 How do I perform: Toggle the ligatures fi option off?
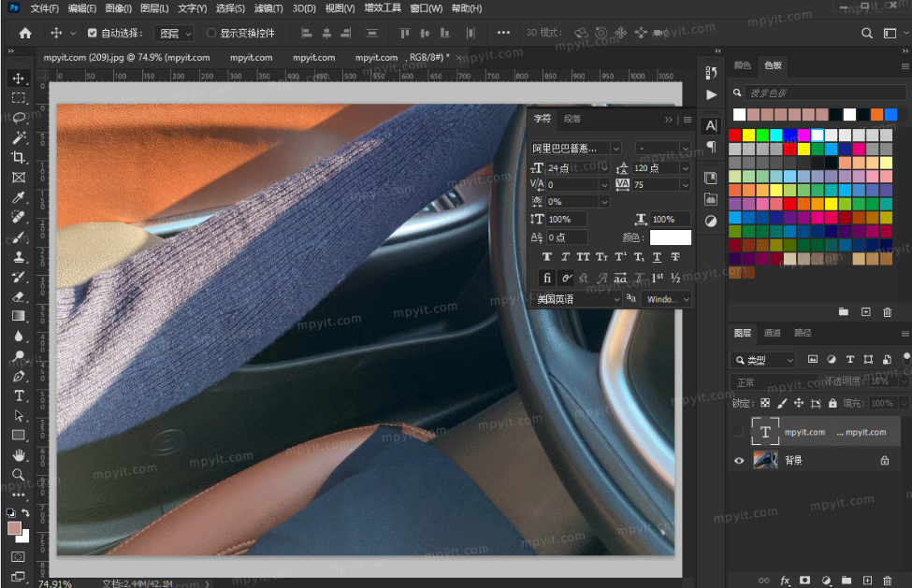click(x=547, y=278)
